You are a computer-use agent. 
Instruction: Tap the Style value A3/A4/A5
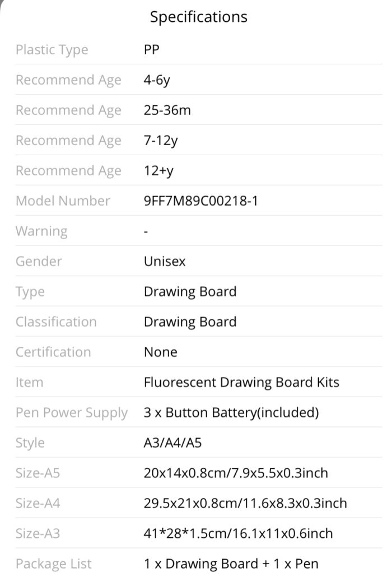tap(173, 443)
